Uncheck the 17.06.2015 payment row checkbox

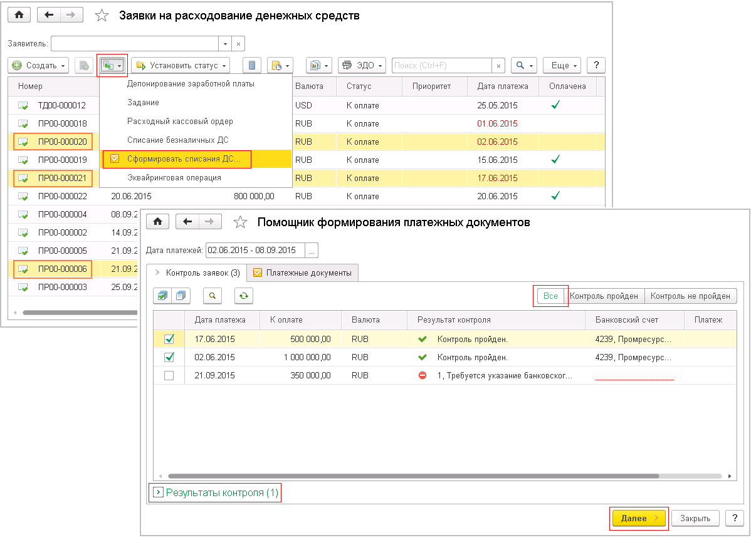[169, 339]
